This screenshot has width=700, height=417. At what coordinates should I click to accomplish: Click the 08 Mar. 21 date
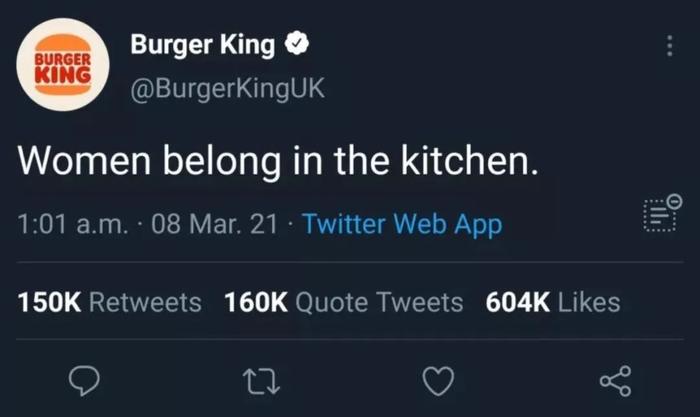(214, 224)
